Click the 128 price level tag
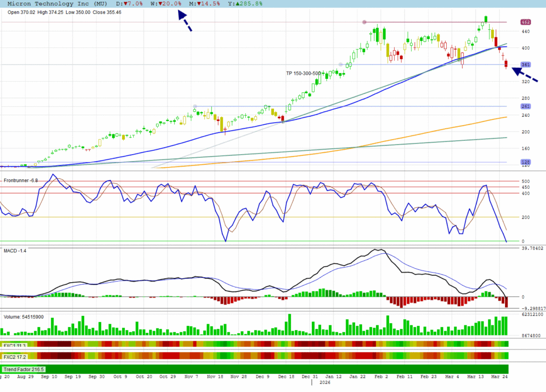Screen dimensions: 546x392 526,162
